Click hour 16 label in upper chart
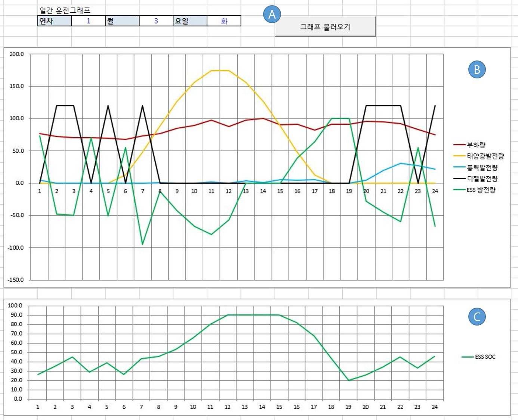This screenshot has width=518, height=420. tap(297, 191)
